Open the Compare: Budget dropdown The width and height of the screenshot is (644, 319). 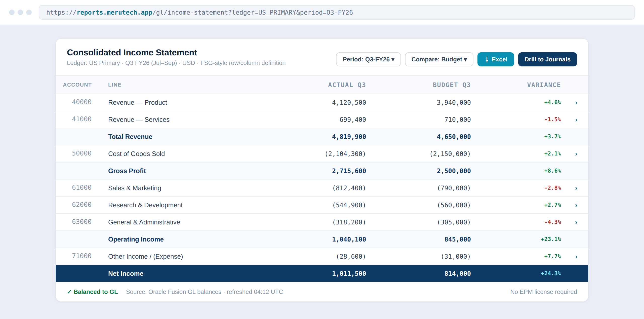(439, 59)
